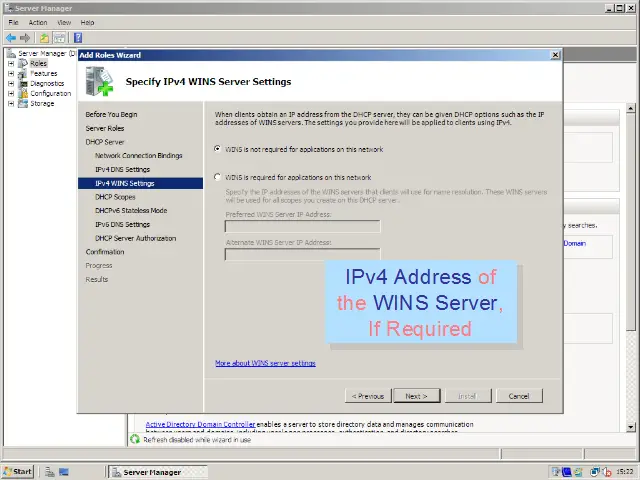Go to Server Roles wizard step

105,128
